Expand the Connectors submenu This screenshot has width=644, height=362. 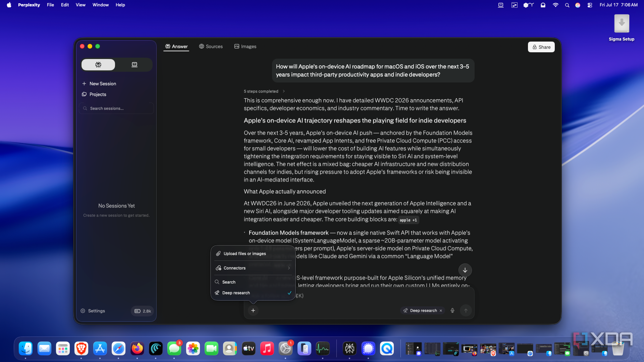click(253, 268)
